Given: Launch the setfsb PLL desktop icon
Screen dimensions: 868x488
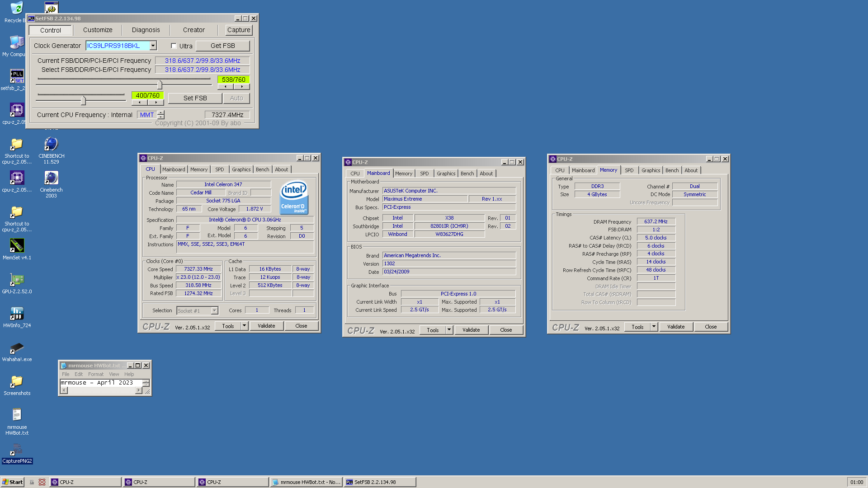Looking at the screenshot, I should [x=16, y=76].
